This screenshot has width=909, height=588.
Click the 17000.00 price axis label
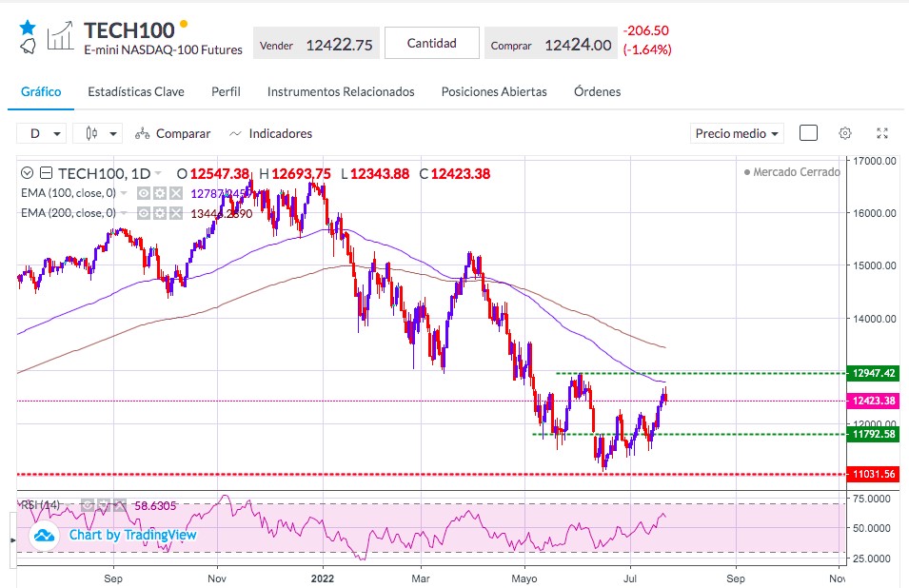(x=874, y=161)
